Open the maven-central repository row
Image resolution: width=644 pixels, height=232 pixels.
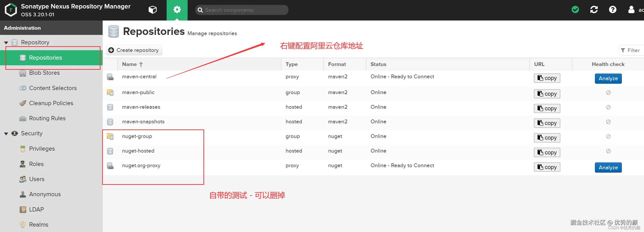pos(373,78)
